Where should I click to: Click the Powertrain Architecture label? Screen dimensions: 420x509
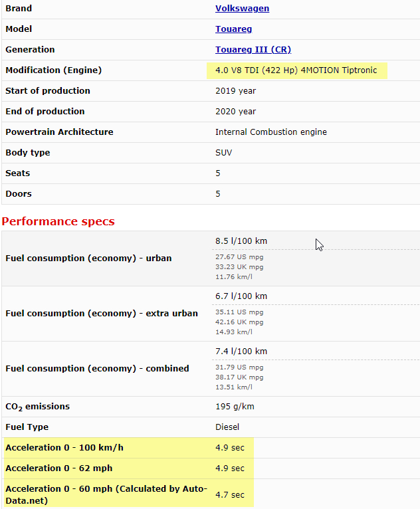click(x=59, y=132)
